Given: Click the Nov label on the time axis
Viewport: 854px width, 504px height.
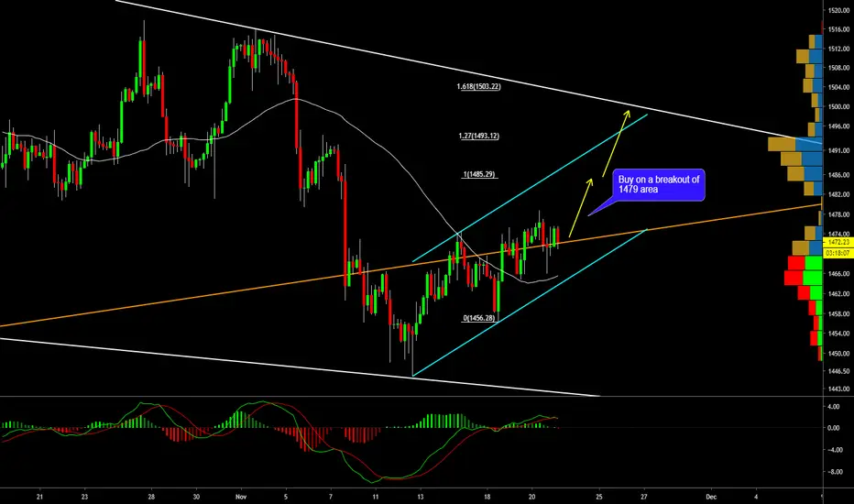Looking at the screenshot, I should pos(241,497).
